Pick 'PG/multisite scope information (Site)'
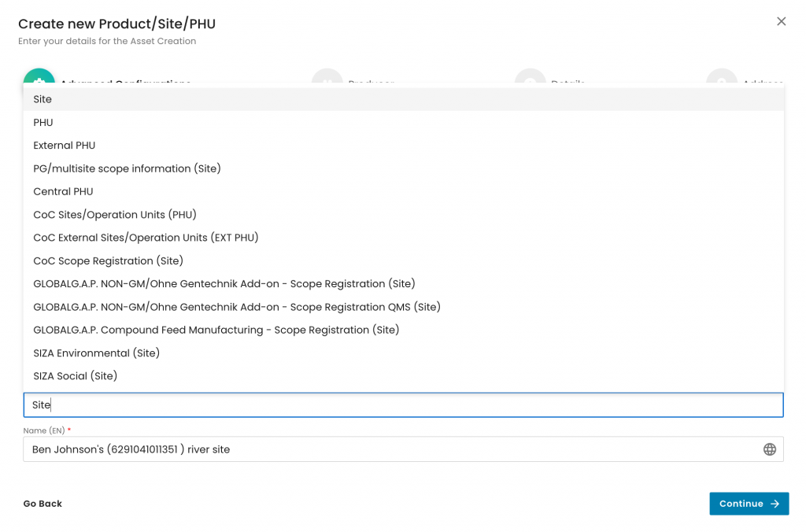 click(127, 168)
